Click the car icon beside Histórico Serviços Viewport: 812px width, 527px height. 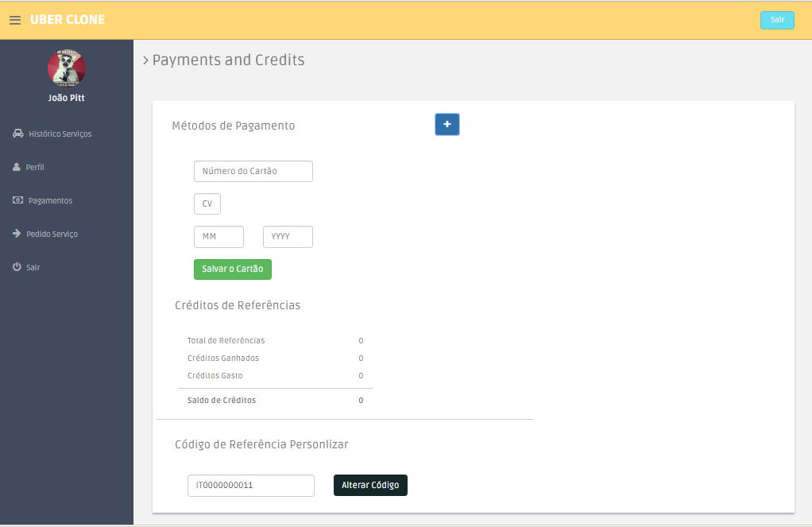(18, 134)
